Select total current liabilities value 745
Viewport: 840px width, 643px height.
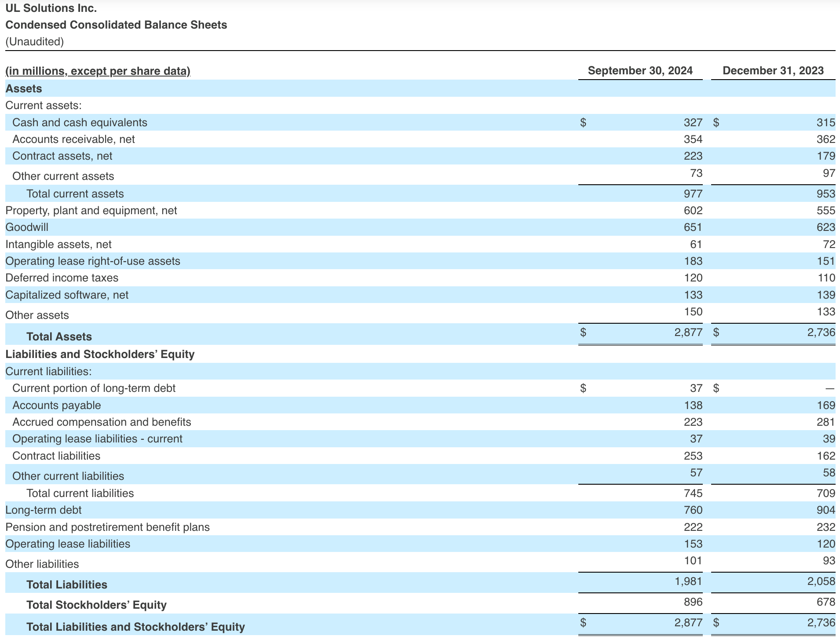pyautogui.click(x=693, y=493)
